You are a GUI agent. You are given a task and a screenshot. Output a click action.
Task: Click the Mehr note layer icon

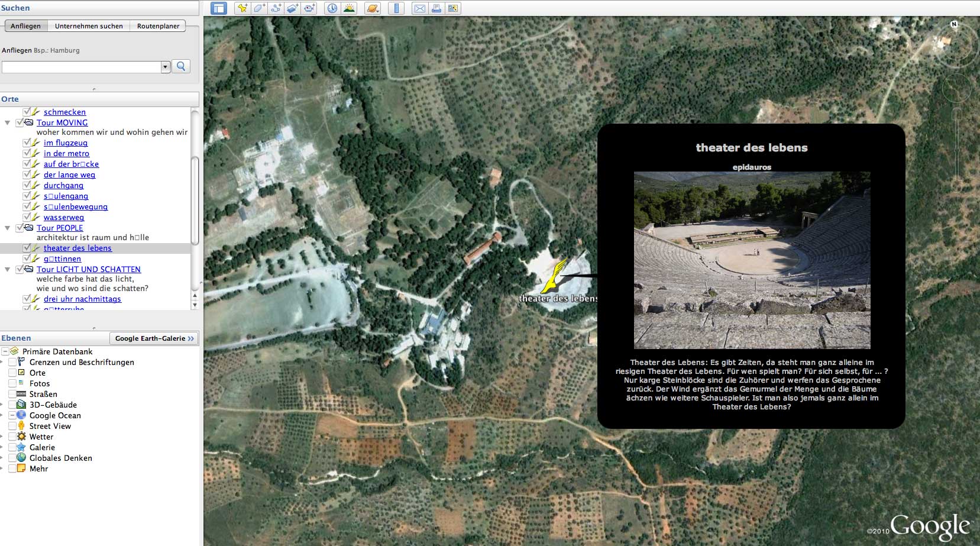(21, 469)
